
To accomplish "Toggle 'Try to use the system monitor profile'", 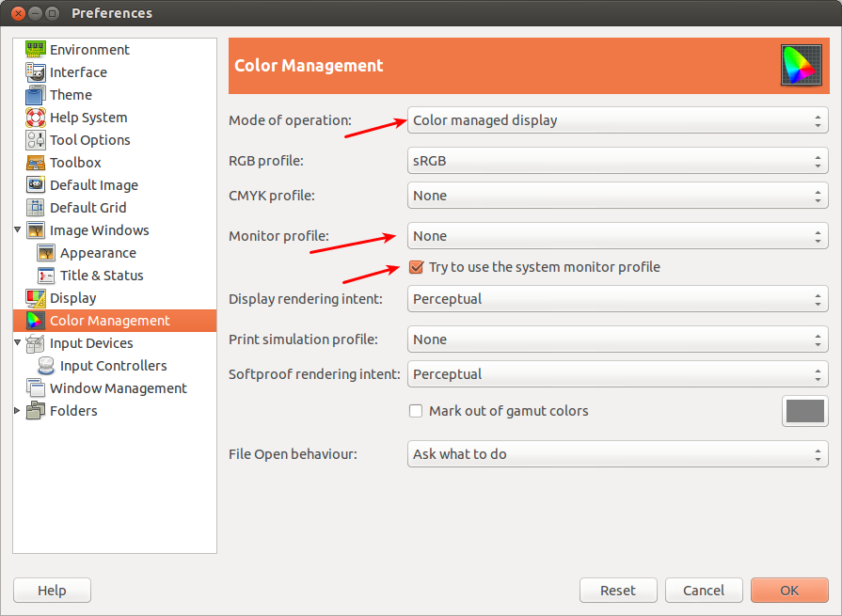I will tap(415, 267).
